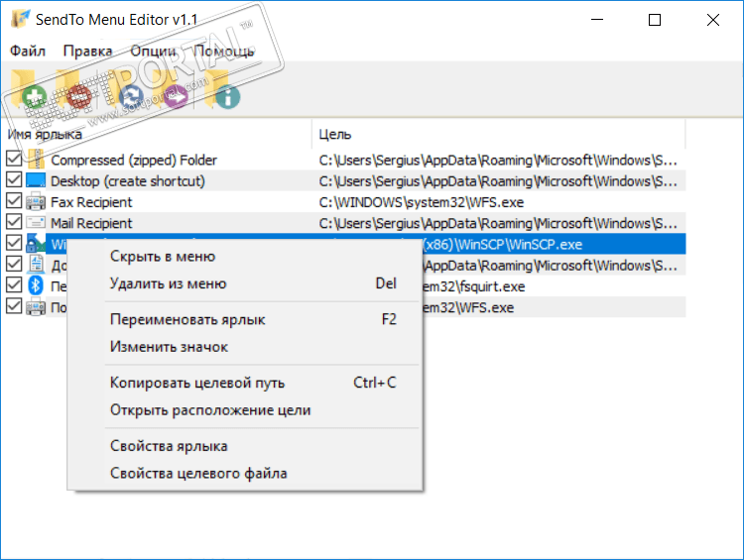Click the SendTo Menu Editor title icon
This screenshot has height=560, width=744.
(21, 19)
